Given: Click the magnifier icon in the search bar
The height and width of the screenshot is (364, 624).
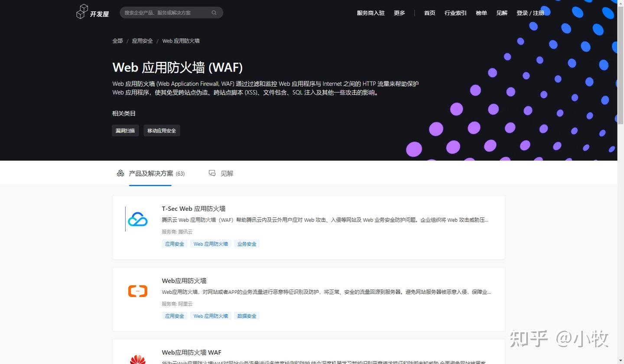Looking at the screenshot, I should click(214, 13).
